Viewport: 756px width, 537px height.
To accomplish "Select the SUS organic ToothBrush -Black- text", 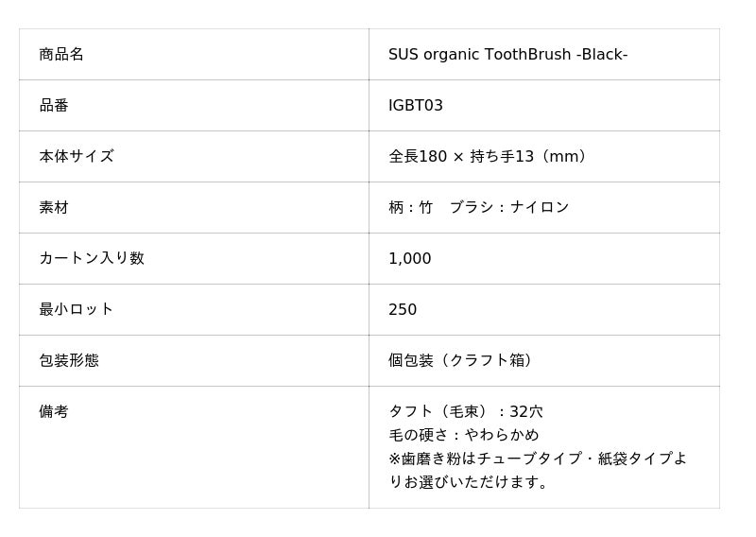I will click(507, 55).
